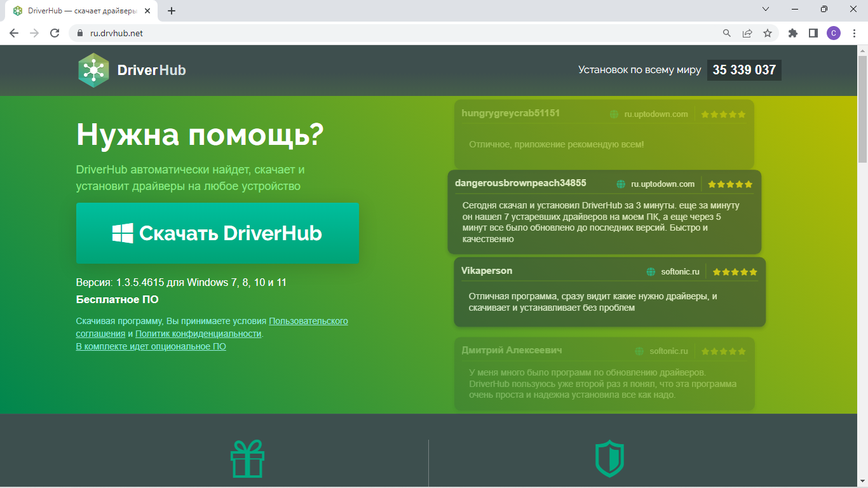Open the zoom magnifier icon in address bar
868x488 pixels.
pos(727,33)
